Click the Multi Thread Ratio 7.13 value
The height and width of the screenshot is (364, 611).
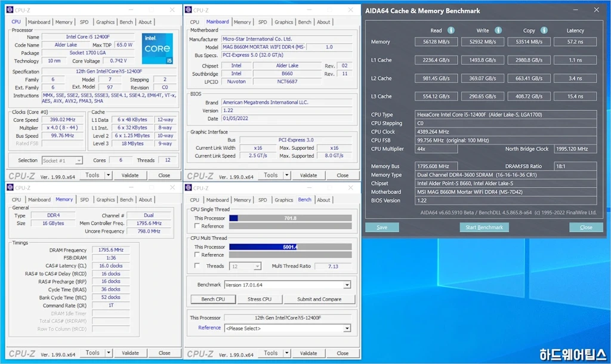click(333, 267)
